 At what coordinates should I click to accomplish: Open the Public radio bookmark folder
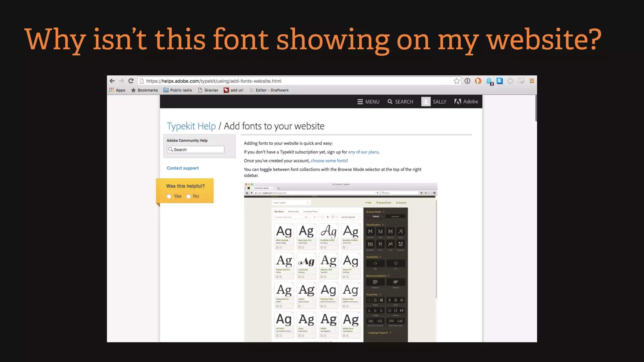point(177,90)
